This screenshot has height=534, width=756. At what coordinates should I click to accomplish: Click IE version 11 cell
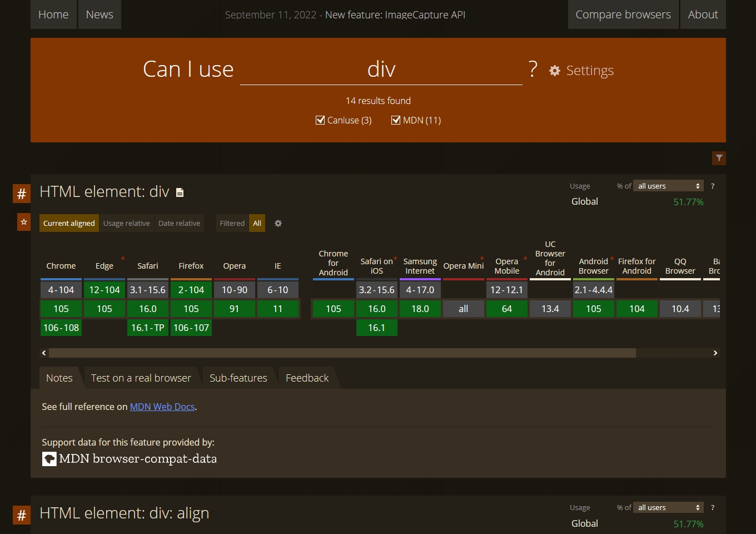pos(278,309)
